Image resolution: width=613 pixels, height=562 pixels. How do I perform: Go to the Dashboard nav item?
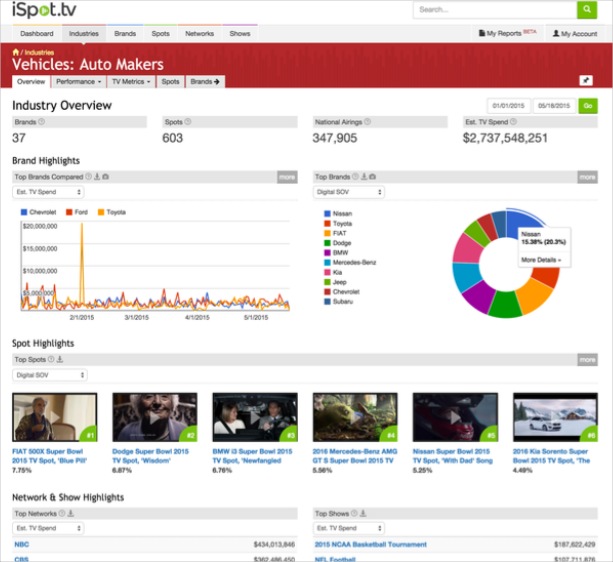pyautogui.click(x=37, y=34)
